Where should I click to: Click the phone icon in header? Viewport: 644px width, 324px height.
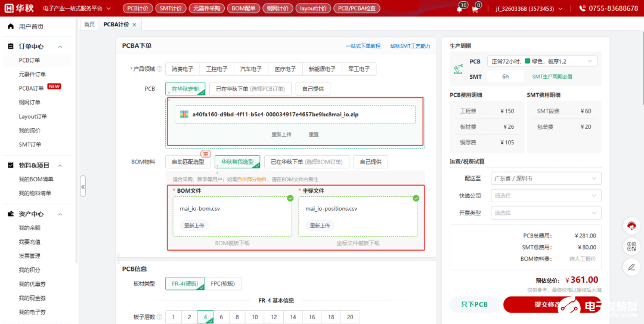coord(583,8)
